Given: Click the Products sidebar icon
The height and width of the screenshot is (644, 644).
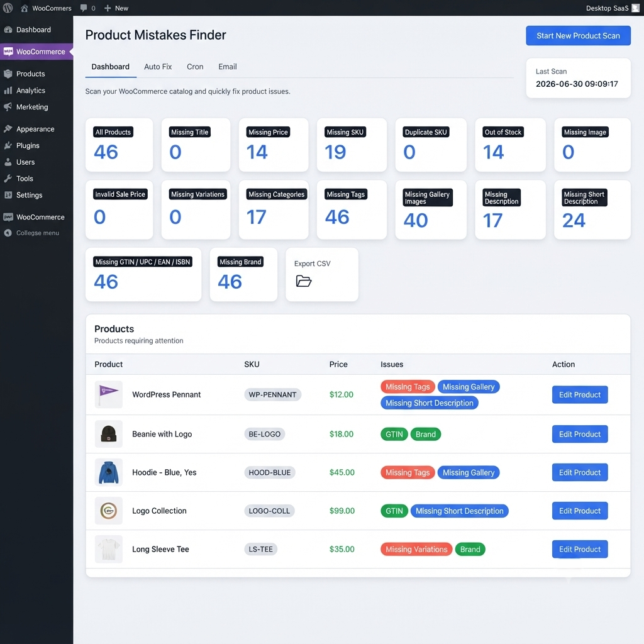Looking at the screenshot, I should tap(8, 74).
